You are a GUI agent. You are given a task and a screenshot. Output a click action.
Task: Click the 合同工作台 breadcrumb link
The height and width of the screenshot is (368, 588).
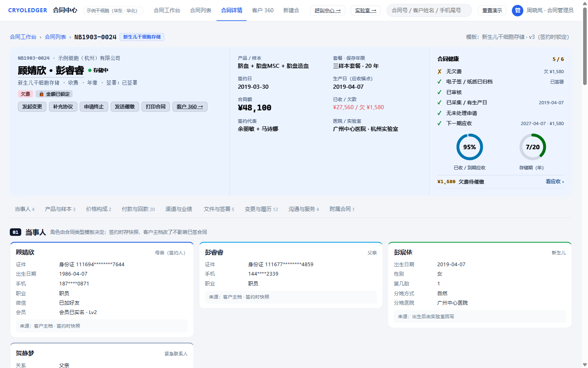23,37
